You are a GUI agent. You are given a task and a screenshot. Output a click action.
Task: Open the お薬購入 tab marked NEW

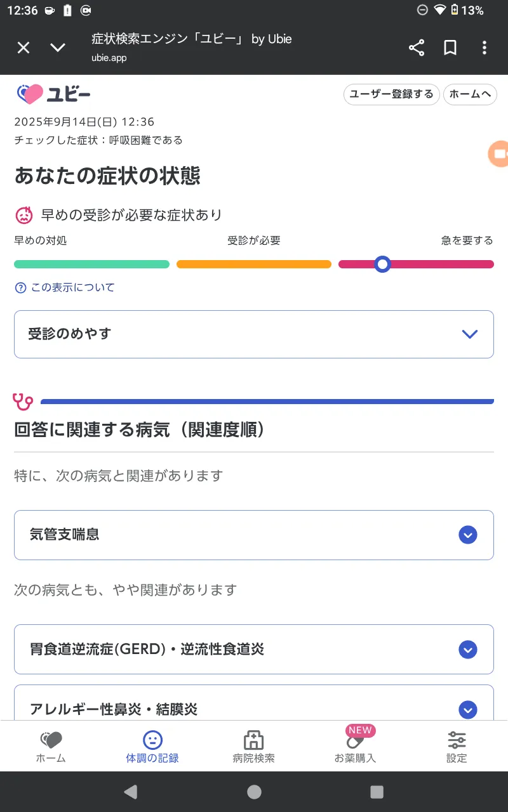click(x=356, y=747)
